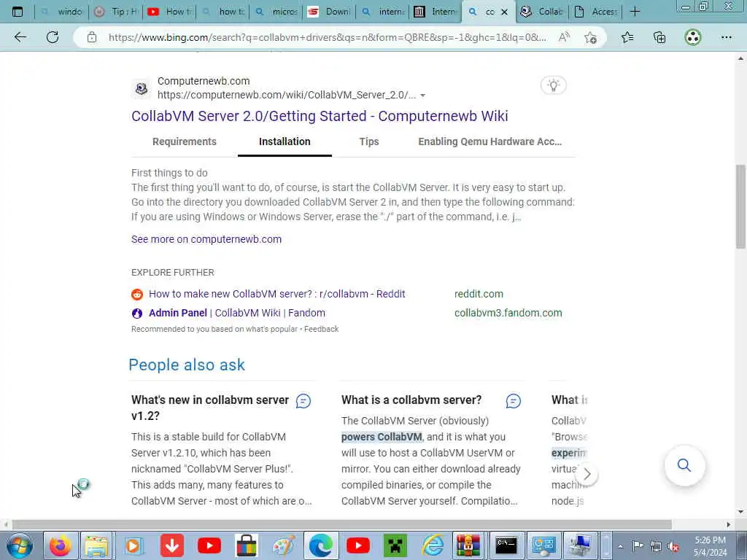Open the store shopping bag taskbar icon
Viewport: 747px width, 560px height.
pos(247,545)
